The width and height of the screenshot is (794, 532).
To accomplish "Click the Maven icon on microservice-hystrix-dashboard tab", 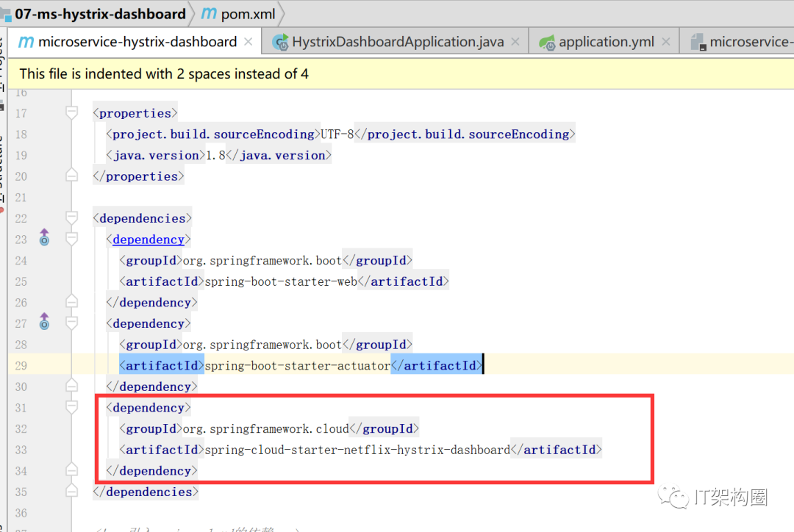I will coord(26,42).
